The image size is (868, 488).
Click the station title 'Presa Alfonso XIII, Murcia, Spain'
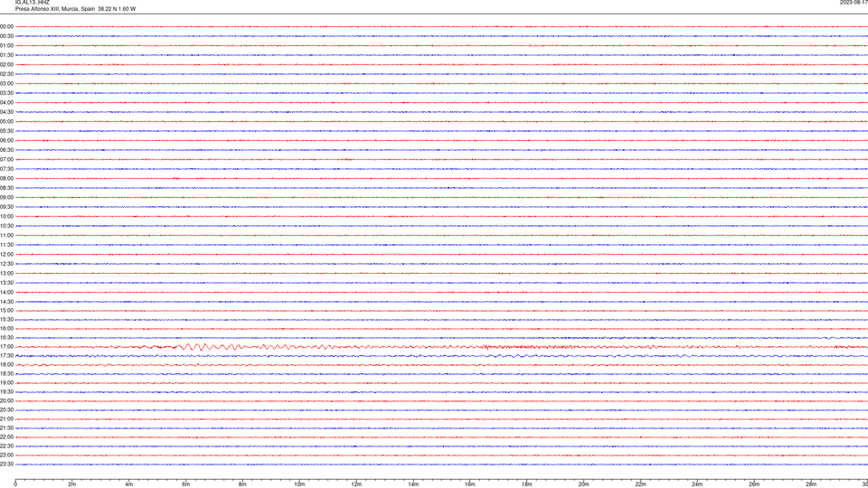point(55,9)
